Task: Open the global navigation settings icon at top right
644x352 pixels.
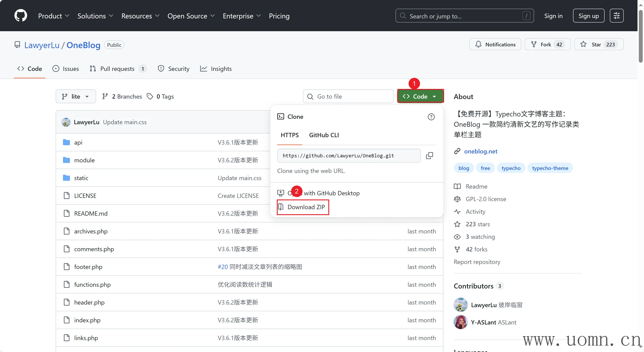Action: (616, 16)
